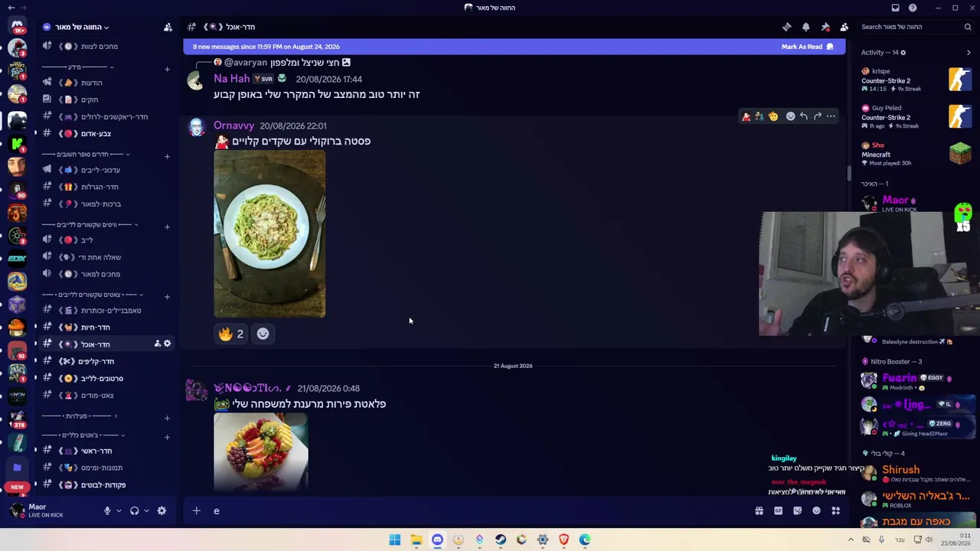The height and width of the screenshot is (551, 980).
Task: Collapse the צ'אטים כללים category
Action: [84, 435]
